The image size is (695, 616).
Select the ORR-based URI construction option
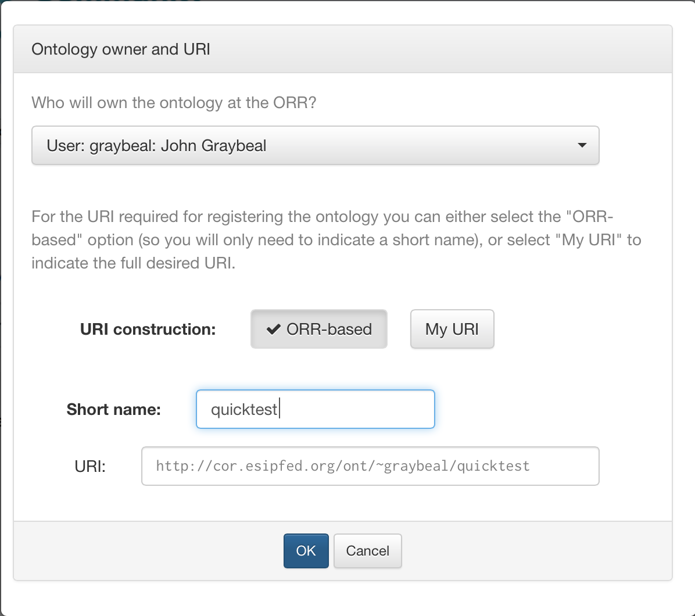318,329
